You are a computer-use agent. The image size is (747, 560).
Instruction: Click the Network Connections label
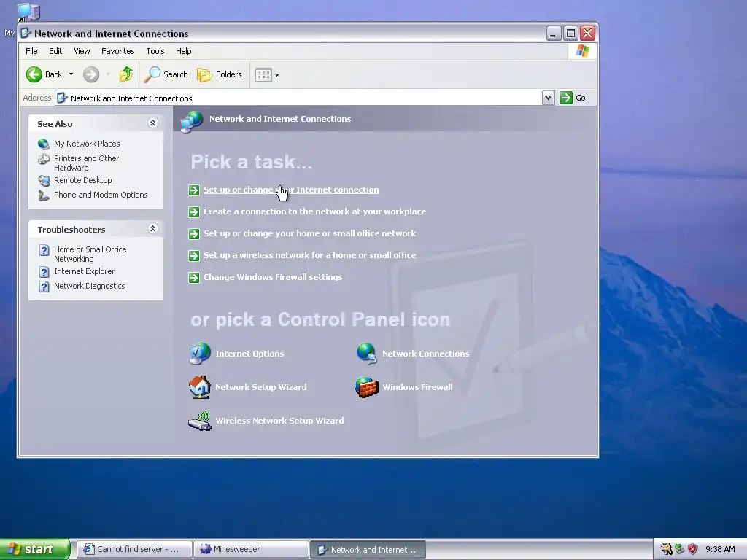[425, 354]
